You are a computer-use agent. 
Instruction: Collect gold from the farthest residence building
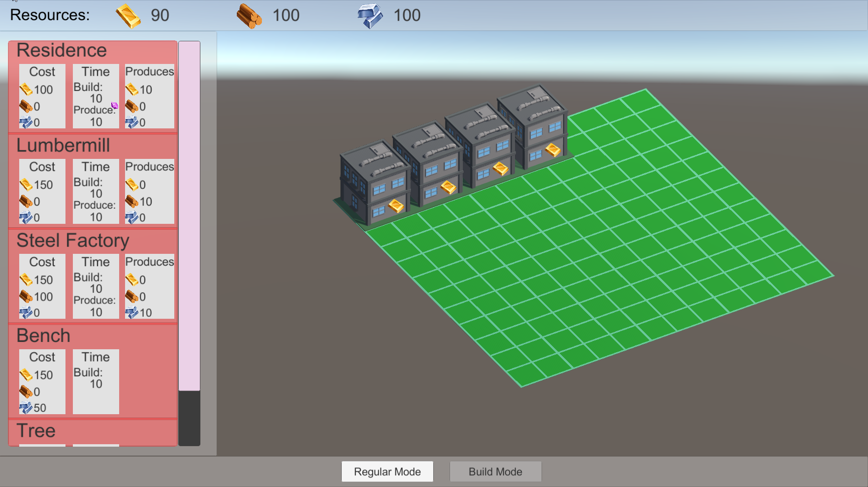coord(553,150)
